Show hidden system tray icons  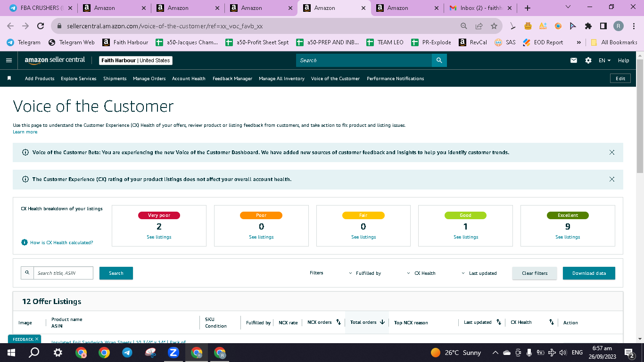click(x=495, y=353)
